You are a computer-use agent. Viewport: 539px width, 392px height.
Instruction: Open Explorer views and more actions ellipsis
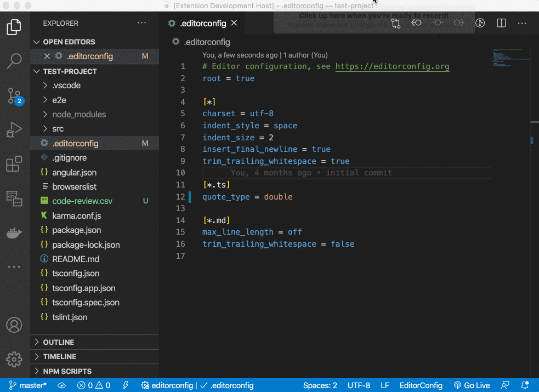click(141, 23)
